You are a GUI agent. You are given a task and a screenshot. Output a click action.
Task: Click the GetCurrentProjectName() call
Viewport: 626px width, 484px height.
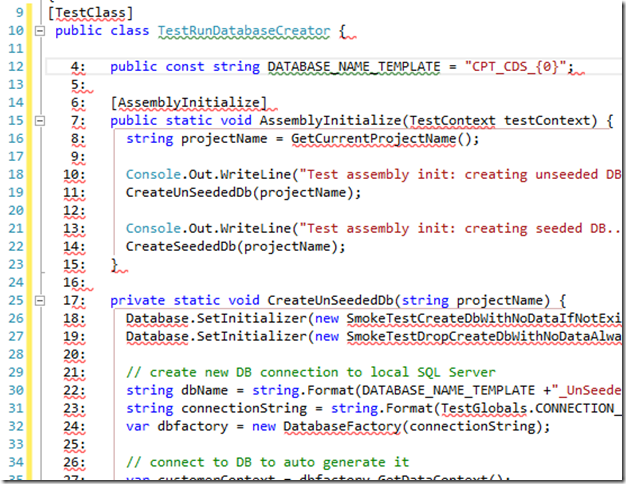[x=385, y=139]
